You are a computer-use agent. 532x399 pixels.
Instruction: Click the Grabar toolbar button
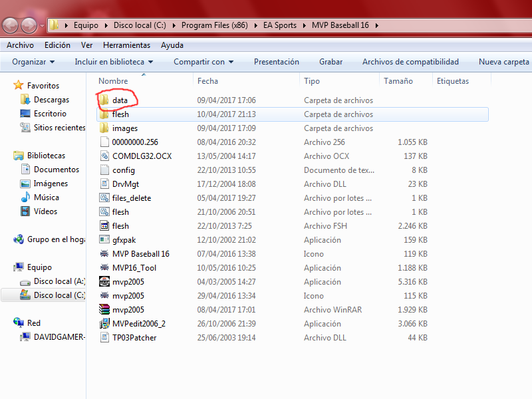point(331,62)
